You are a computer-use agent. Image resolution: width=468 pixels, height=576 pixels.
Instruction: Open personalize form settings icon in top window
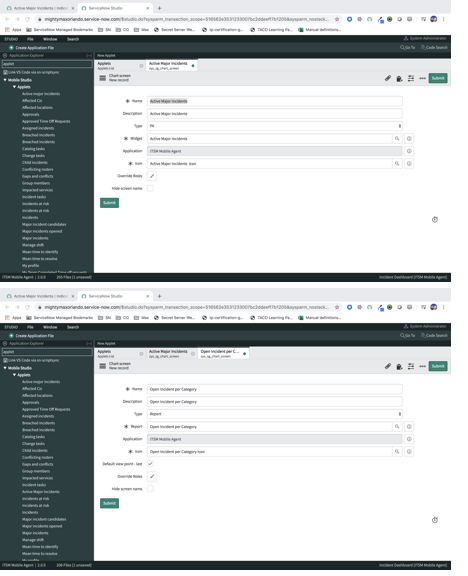coord(411,78)
